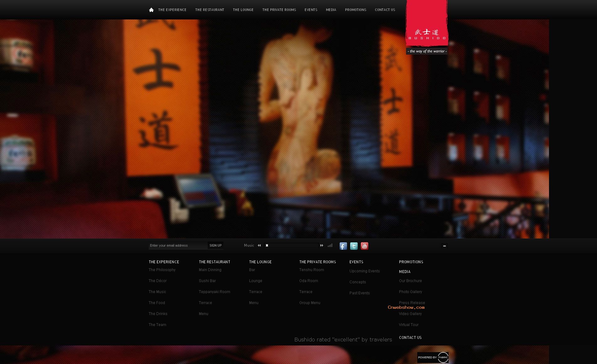Open Sushi Bar footer link

[x=207, y=281]
